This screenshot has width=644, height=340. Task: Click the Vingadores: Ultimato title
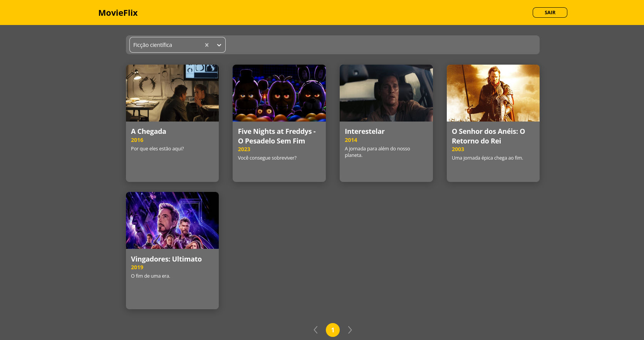click(166, 259)
